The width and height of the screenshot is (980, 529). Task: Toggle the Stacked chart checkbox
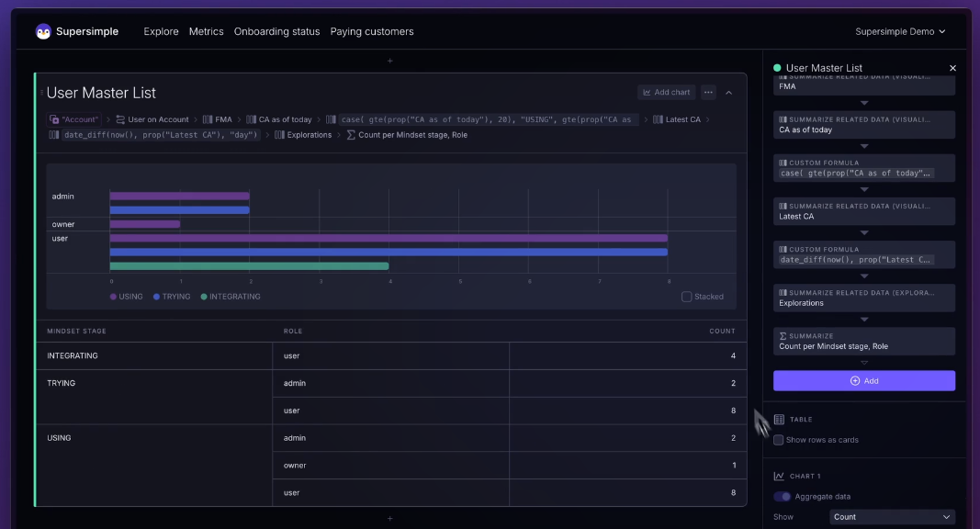point(686,297)
